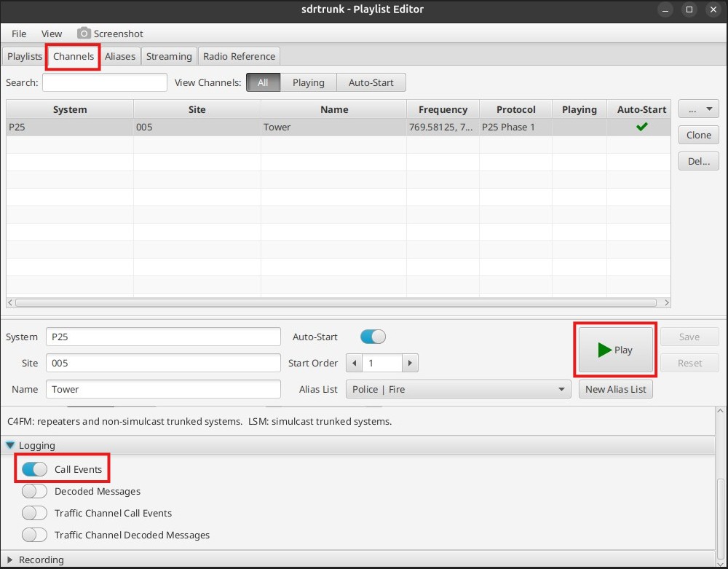Sort by the Site column header
The height and width of the screenshot is (569, 728).
point(197,109)
